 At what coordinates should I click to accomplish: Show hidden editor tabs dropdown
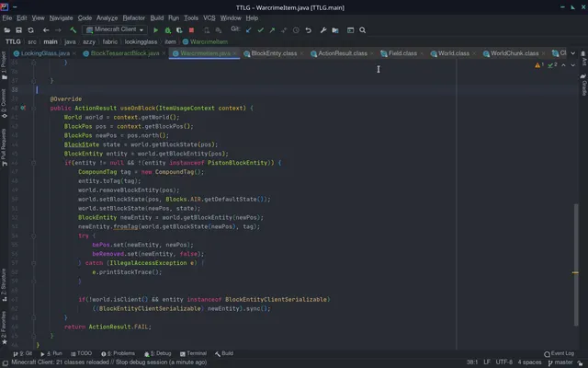tap(572, 53)
